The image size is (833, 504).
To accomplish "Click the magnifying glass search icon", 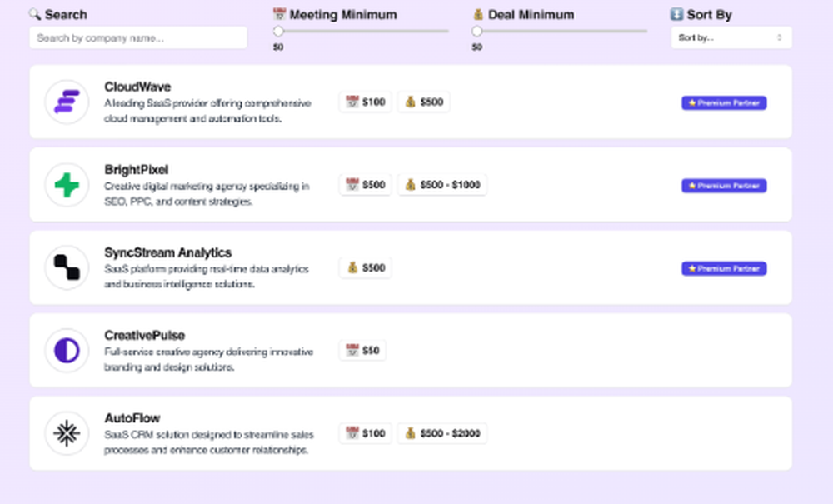I will point(34,14).
